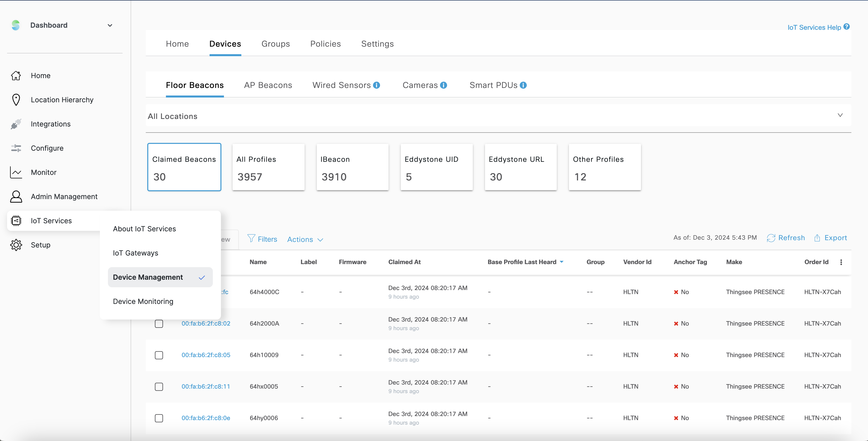
Task: Click the IoT Services Help question icon
Action: point(846,27)
